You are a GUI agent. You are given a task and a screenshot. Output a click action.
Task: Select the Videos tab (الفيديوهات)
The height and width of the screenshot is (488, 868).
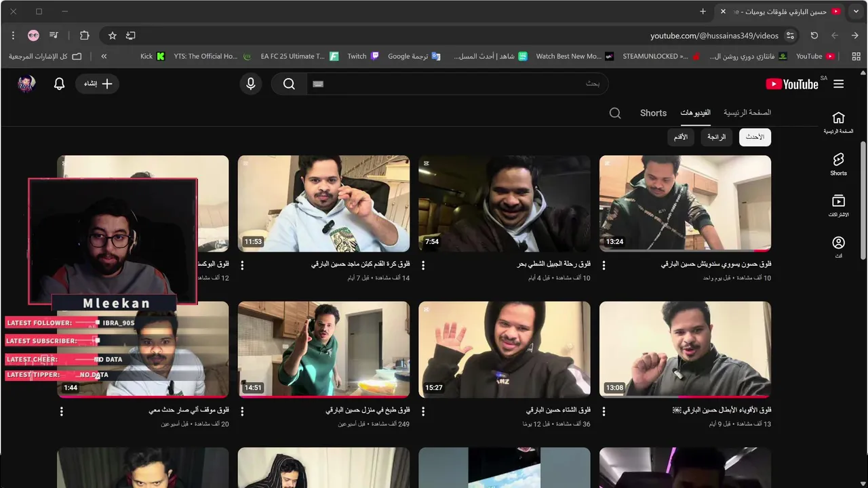click(x=695, y=113)
